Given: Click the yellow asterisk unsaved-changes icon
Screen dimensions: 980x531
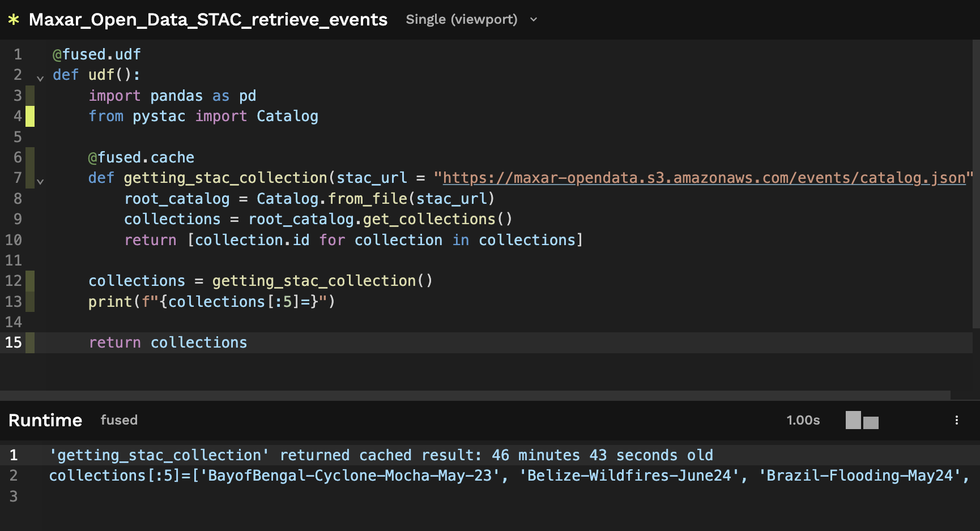Looking at the screenshot, I should click(14, 20).
